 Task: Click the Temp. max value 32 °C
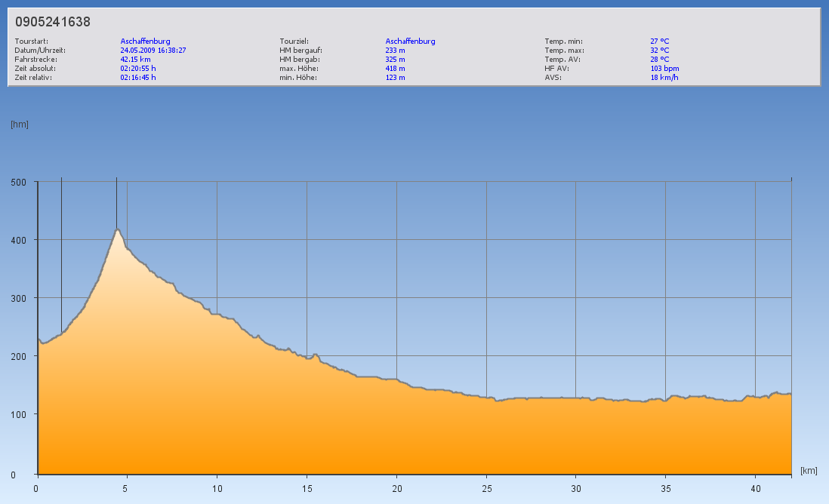659,51
